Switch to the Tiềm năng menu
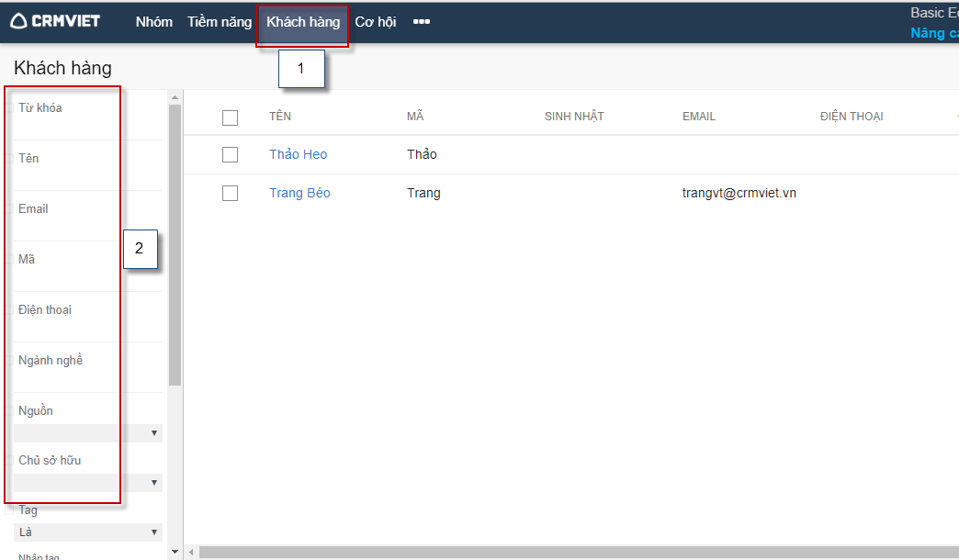Image resolution: width=959 pixels, height=560 pixels. pyautogui.click(x=219, y=22)
